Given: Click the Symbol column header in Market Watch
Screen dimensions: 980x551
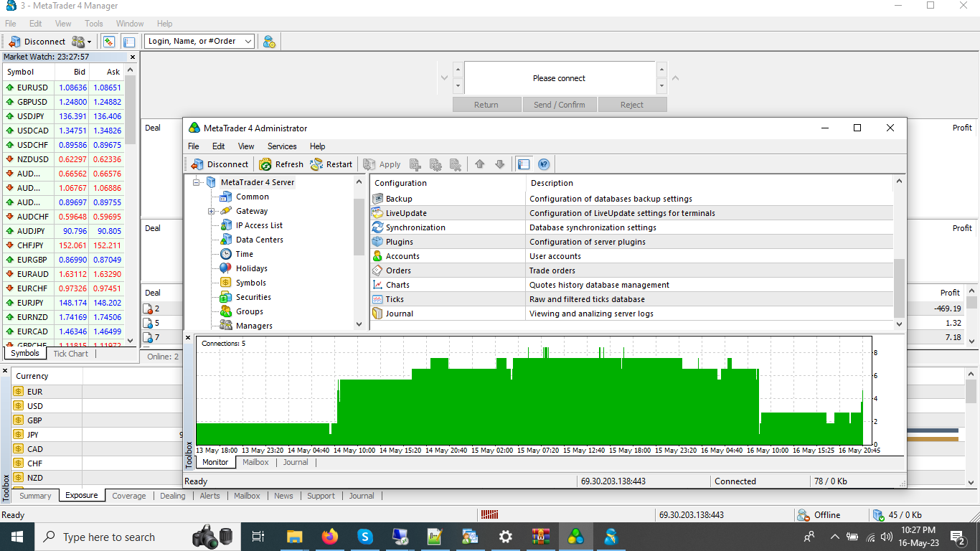Looking at the screenshot, I should [28, 72].
